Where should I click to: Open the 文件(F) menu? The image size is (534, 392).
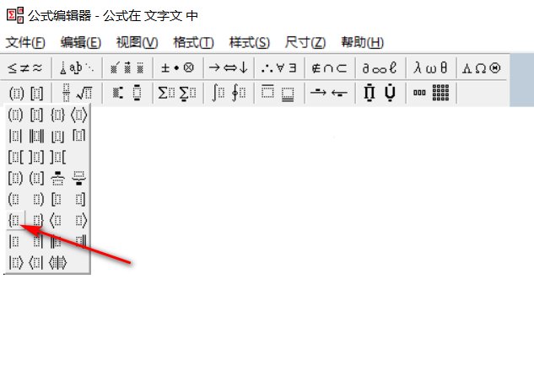click(x=25, y=42)
